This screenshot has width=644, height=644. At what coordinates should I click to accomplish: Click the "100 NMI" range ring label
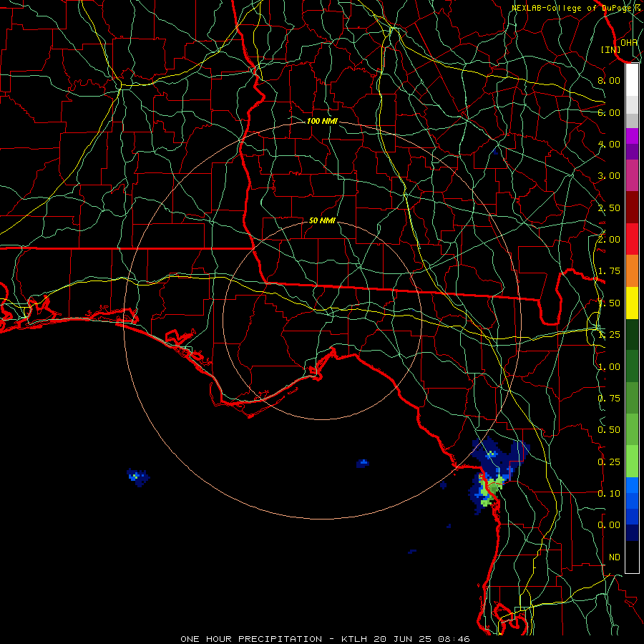coord(322,121)
